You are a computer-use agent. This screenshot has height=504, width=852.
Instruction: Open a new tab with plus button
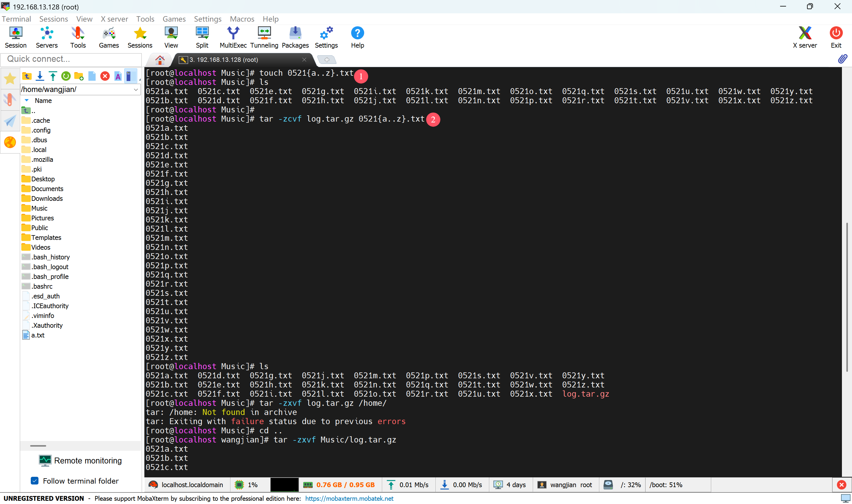tap(327, 60)
